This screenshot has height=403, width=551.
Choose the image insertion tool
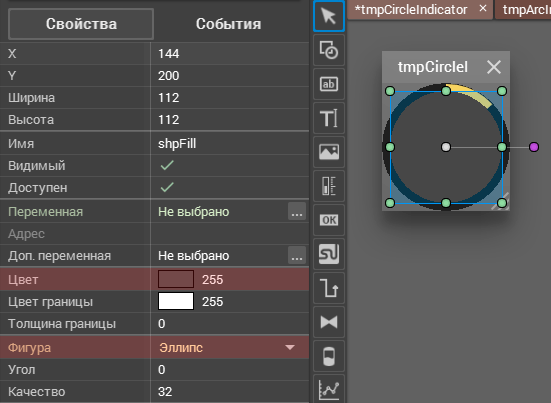(329, 152)
